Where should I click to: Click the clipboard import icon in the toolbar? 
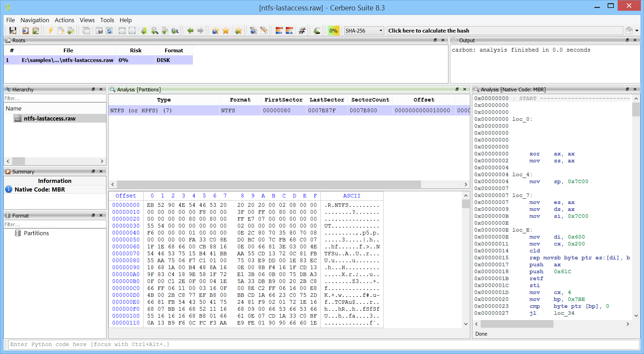click(25, 30)
